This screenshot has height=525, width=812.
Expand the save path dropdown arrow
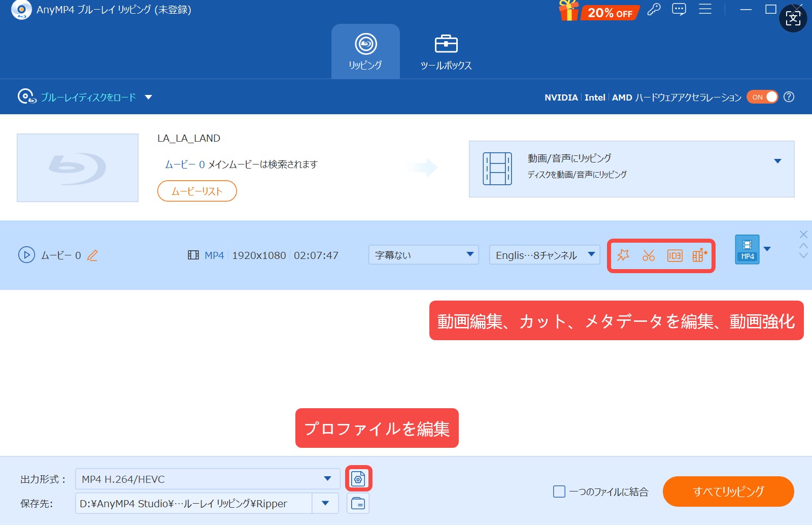(325, 503)
